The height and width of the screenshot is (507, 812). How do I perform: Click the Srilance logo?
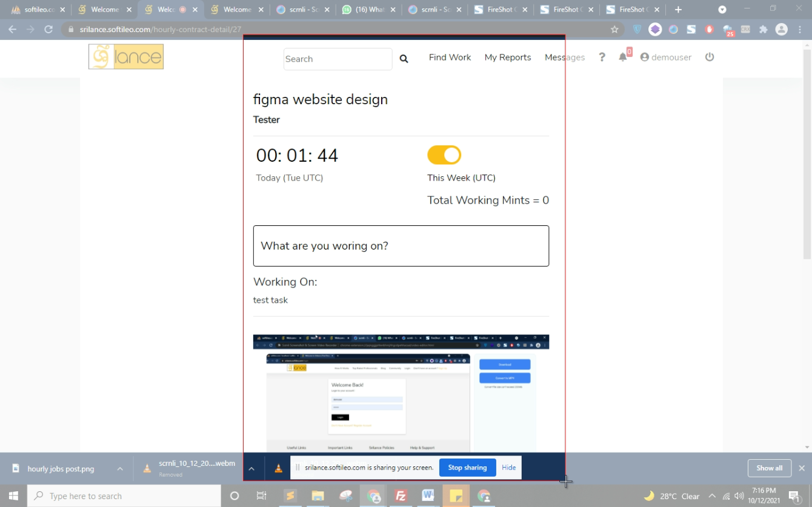tap(126, 57)
